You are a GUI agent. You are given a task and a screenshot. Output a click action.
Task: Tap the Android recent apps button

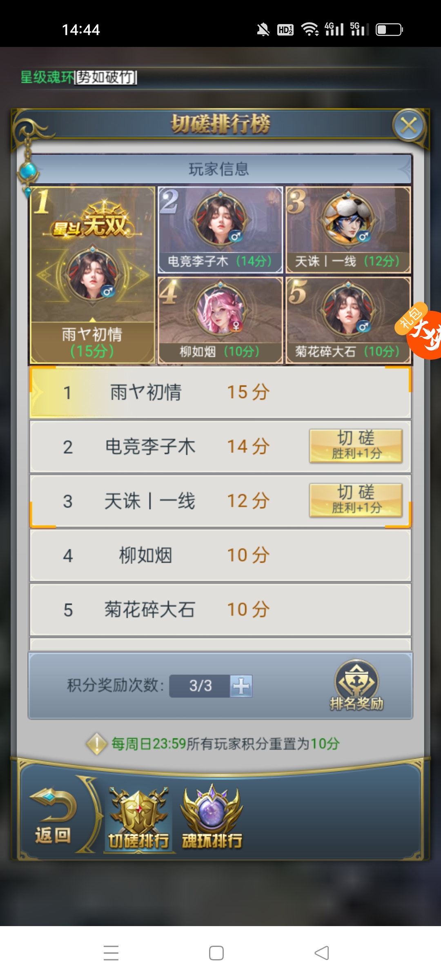[111, 953]
